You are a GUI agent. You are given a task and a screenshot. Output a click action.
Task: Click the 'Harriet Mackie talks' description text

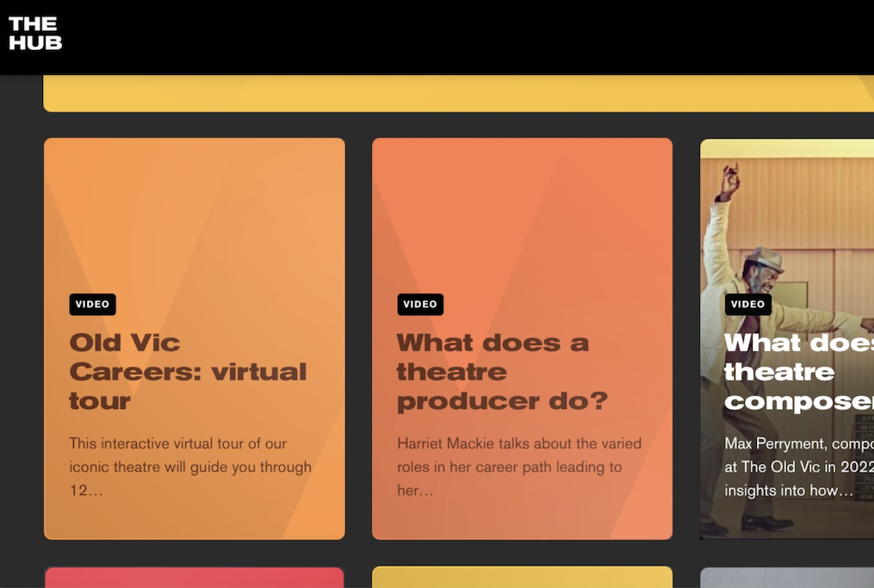[518, 467]
